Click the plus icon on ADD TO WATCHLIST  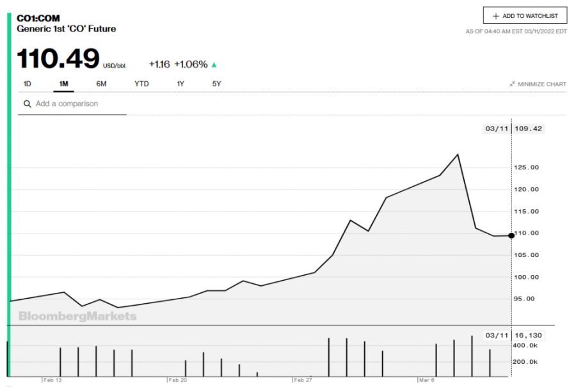[495, 15]
